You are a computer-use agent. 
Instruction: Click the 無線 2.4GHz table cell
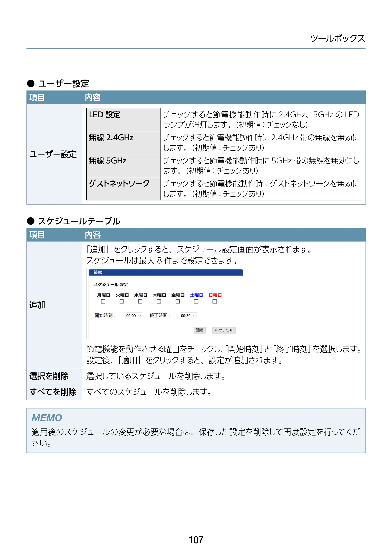point(123,142)
